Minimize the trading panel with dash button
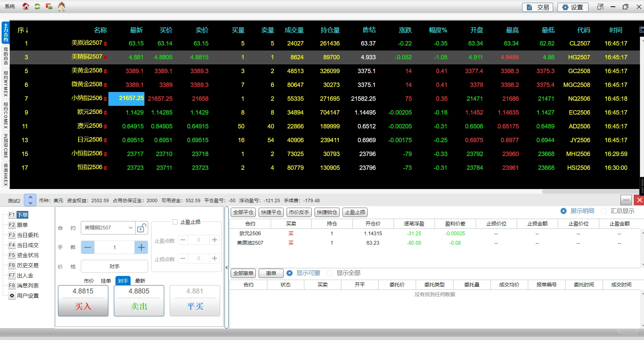This screenshot has width=644, height=340. tap(626, 200)
